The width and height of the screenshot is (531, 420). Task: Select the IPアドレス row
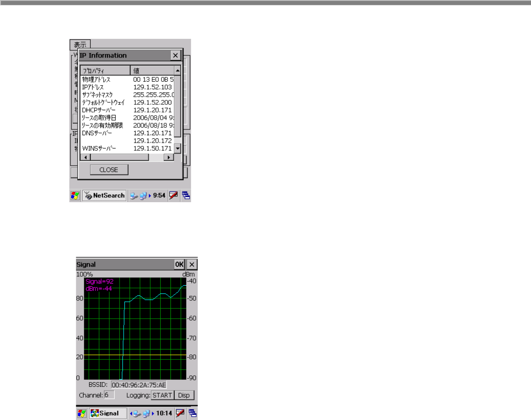127,87
